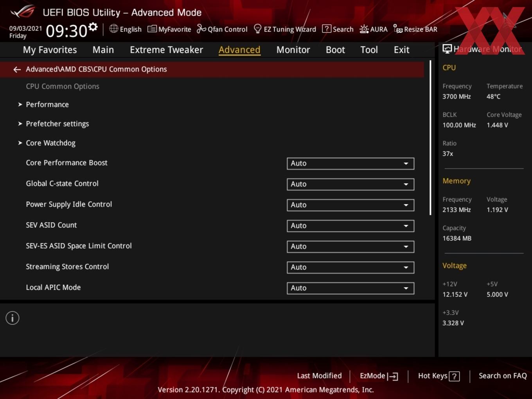Click the 09:30 clock time

(66, 31)
